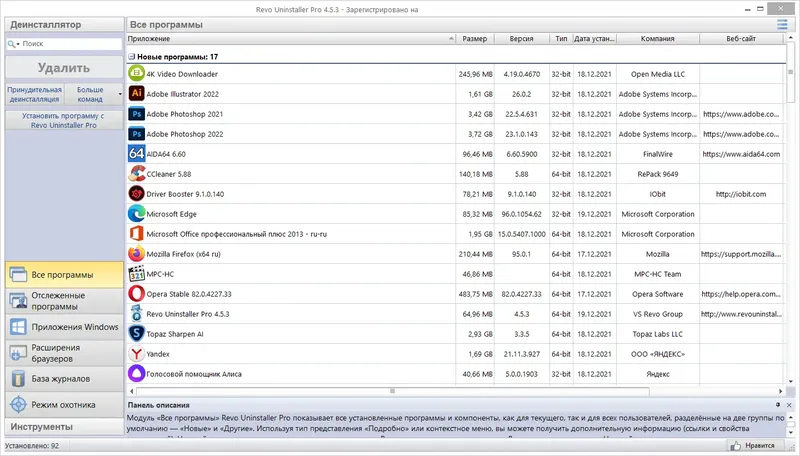Select the Mozilla Firefox icon
The width and height of the screenshot is (800, 456).
pyautogui.click(x=136, y=254)
